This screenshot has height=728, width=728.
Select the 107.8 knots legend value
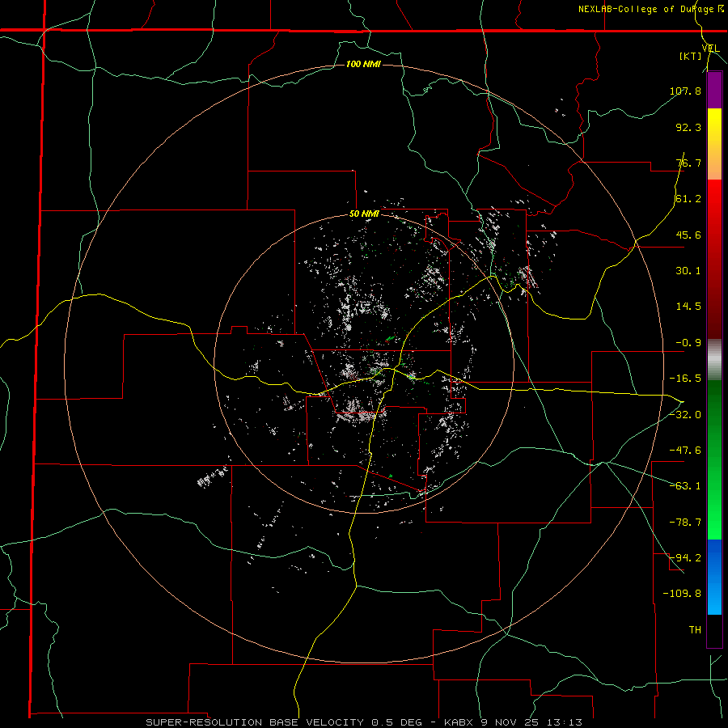click(x=685, y=91)
